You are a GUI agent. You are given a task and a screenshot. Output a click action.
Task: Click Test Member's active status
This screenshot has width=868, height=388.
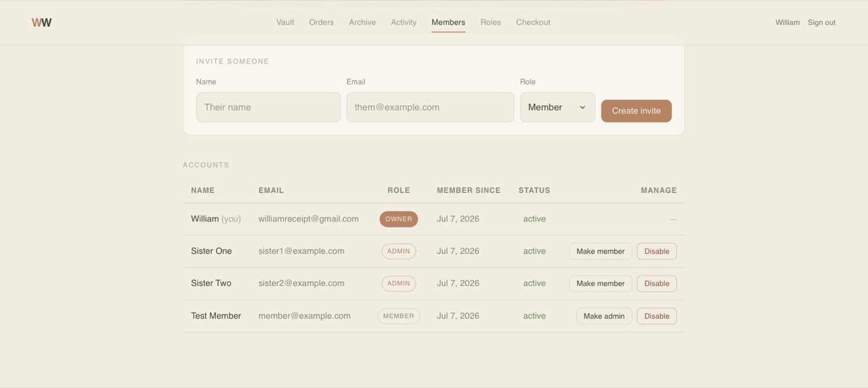click(534, 316)
